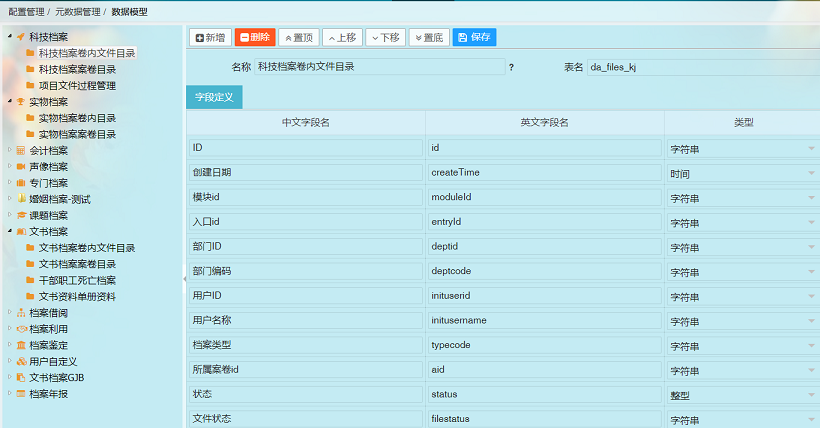Viewport: 820px width, 428px height.
Task: Click the blue 保存 (save) button
Action: (474, 37)
